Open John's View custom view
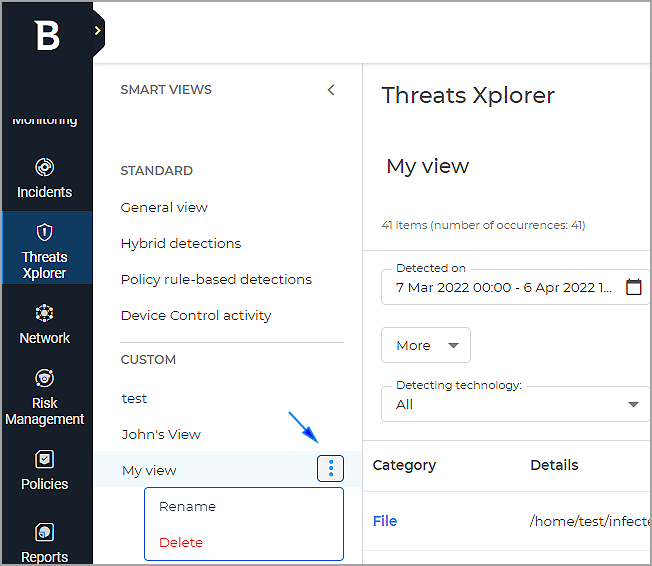Screen dimensions: 652x566 [x=161, y=434]
